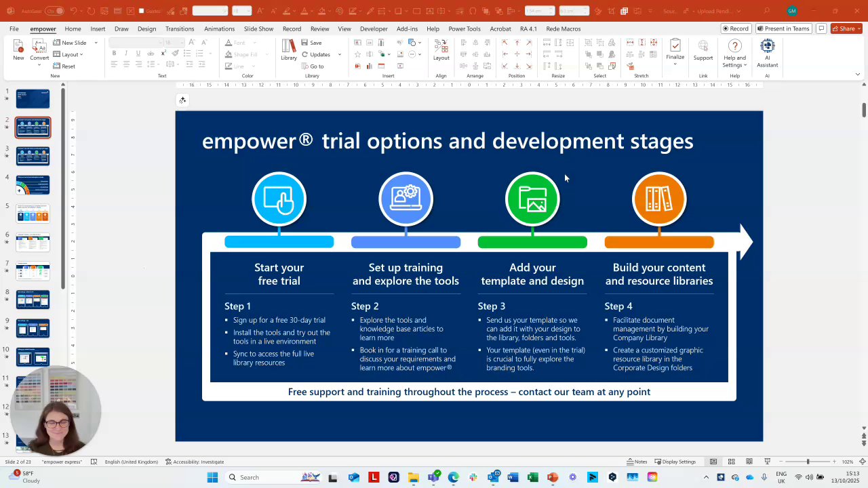Open Display Settings in status bar
The width and height of the screenshot is (868, 488).
675,462
